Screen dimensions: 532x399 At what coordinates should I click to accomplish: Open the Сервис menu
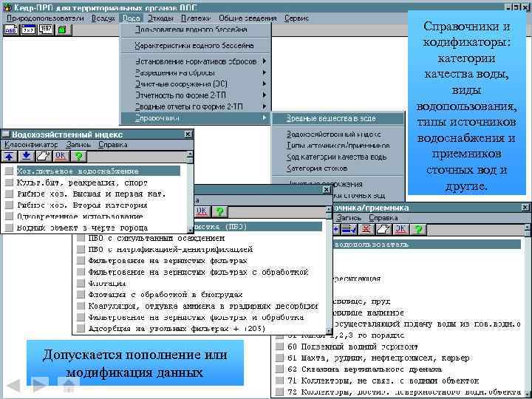click(x=296, y=18)
